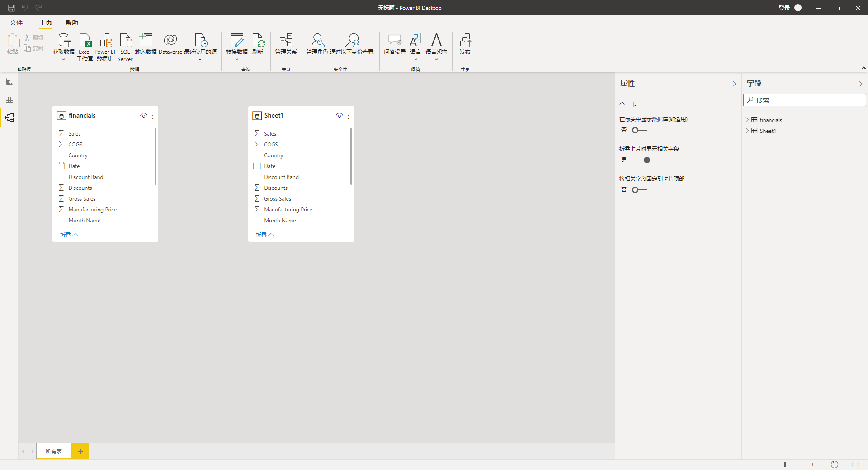Click zoom slider handle in status bar
This screenshot has height=470, width=868.
pos(785,465)
